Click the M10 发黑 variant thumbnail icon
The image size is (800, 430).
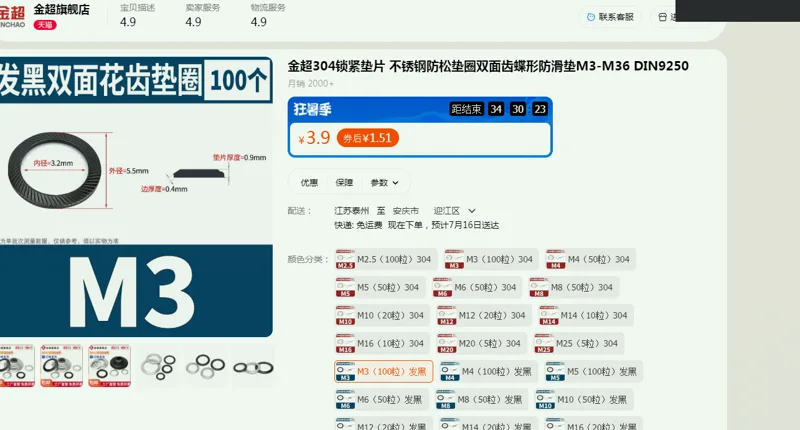(545, 399)
